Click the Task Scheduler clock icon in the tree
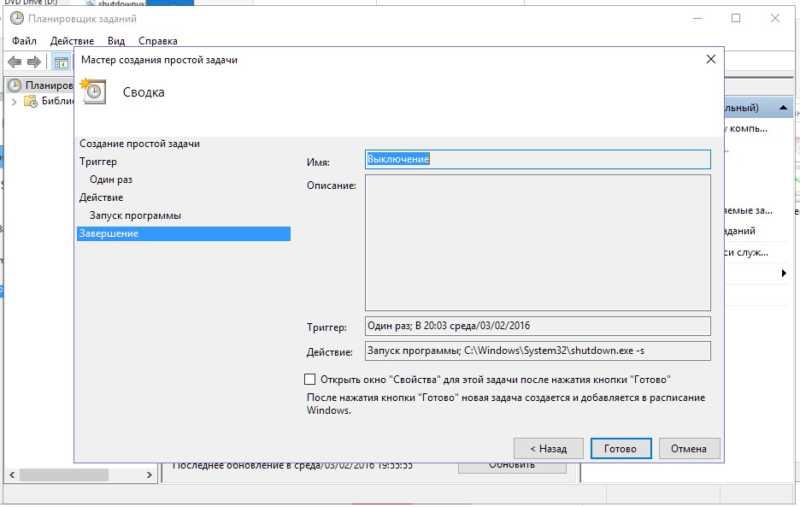 click(14, 85)
